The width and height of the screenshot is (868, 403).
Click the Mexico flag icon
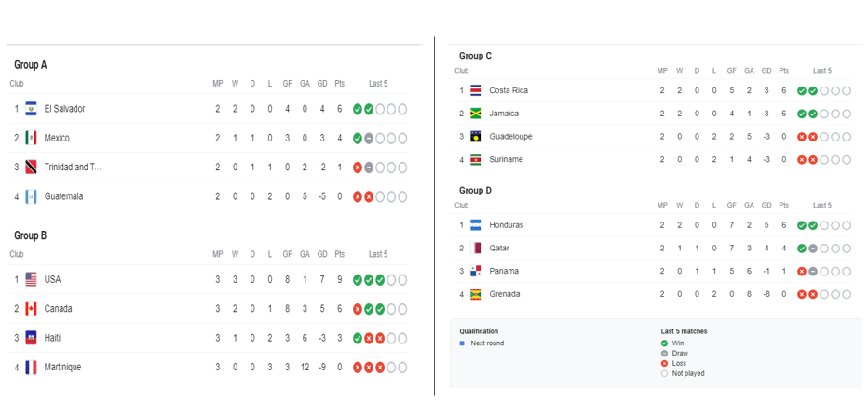pyautogui.click(x=31, y=138)
